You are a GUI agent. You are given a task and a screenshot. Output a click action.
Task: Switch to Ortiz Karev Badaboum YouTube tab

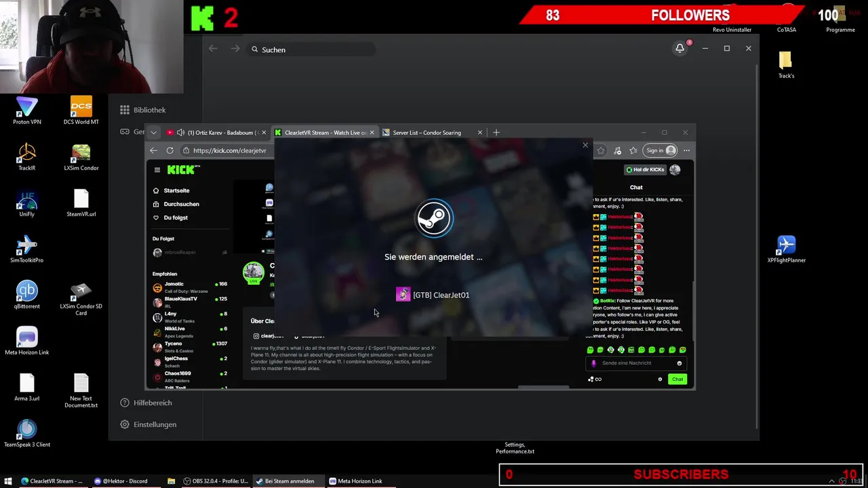click(x=218, y=132)
